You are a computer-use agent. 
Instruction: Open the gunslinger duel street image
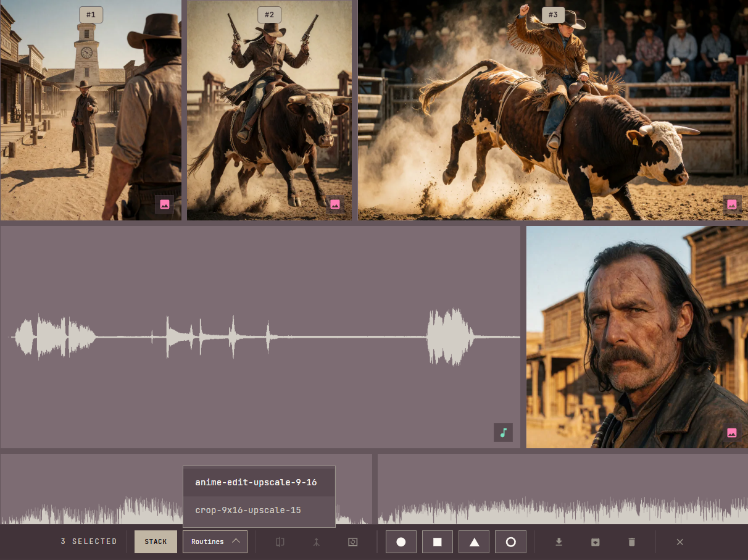pos(91,110)
